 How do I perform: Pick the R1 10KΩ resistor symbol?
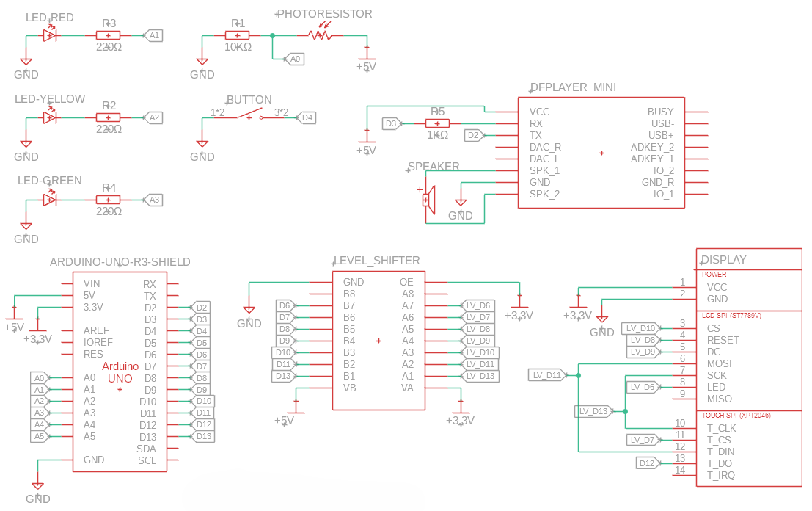(x=237, y=35)
